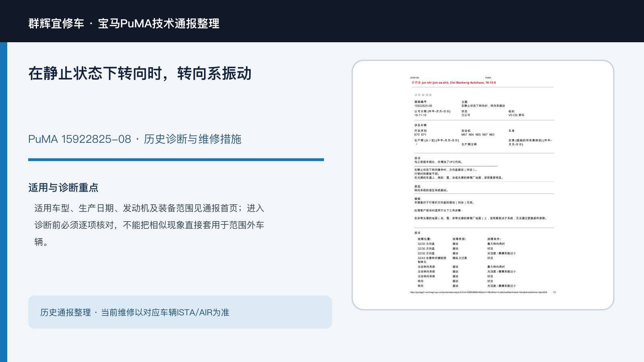Click the 故障条件 column header
This screenshot has height=362, width=644.
point(494,239)
